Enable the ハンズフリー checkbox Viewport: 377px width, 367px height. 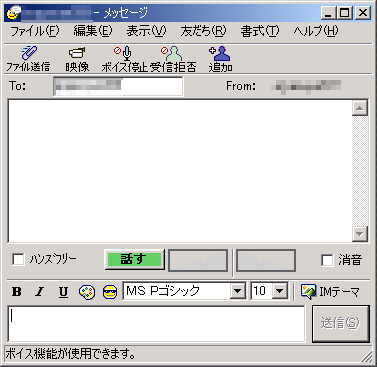point(18,259)
